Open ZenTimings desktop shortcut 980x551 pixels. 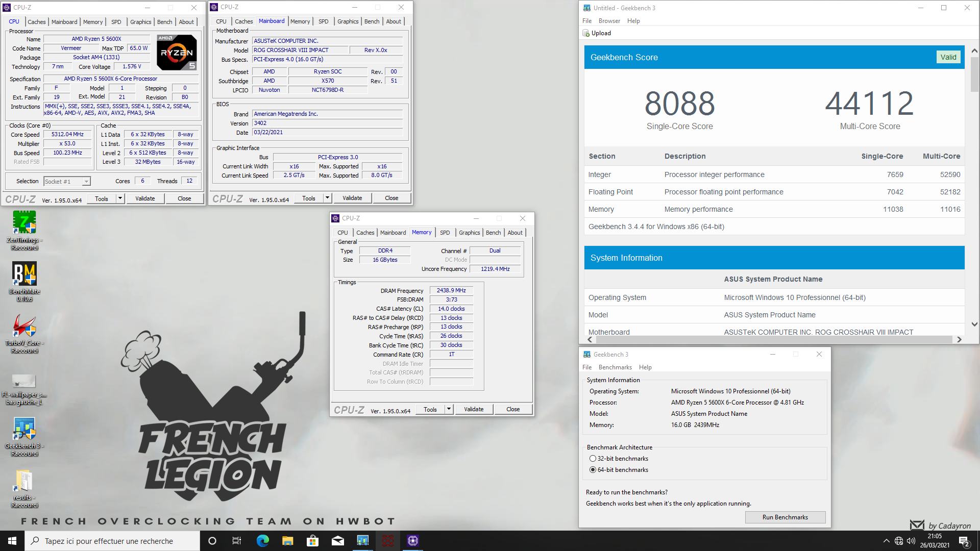pyautogui.click(x=24, y=231)
